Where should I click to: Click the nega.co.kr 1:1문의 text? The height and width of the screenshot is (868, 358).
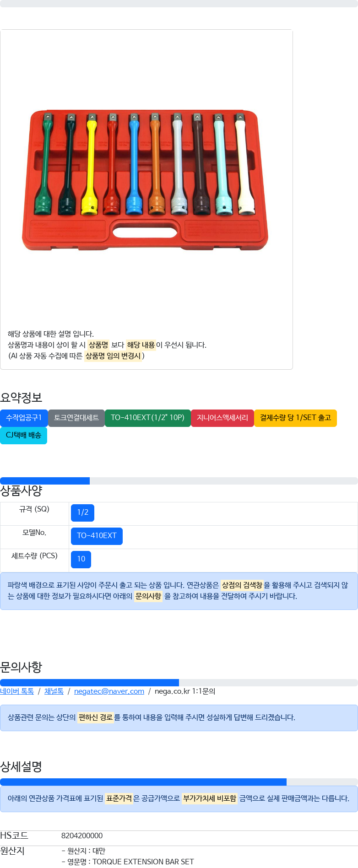click(x=185, y=691)
